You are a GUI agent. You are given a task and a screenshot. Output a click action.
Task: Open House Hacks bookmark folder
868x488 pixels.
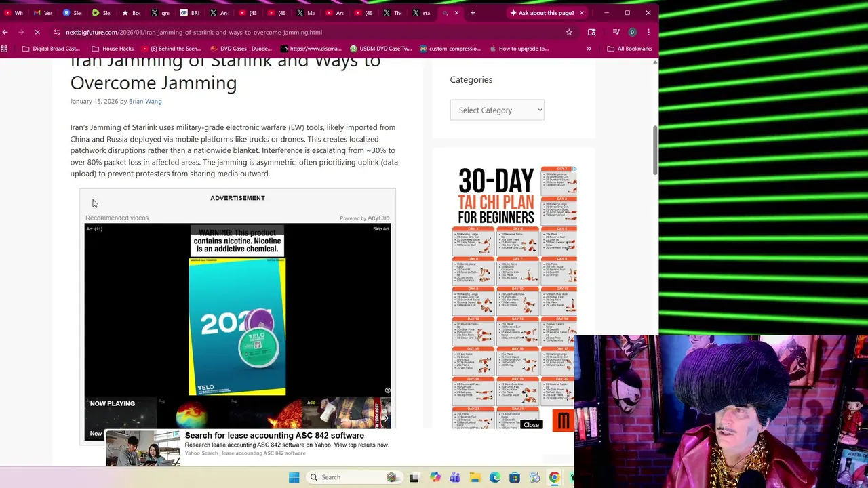click(x=113, y=49)
